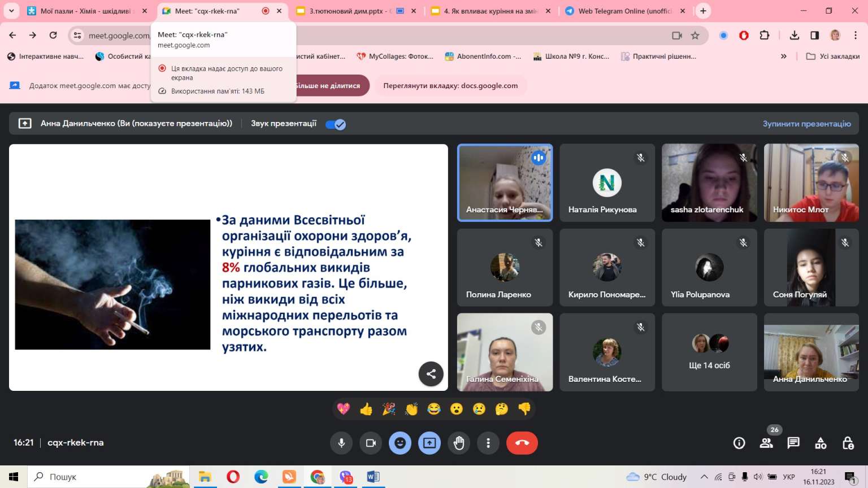868x488 pixels.
Task: Send heart emoji reaction
Action: pos(344,408)
